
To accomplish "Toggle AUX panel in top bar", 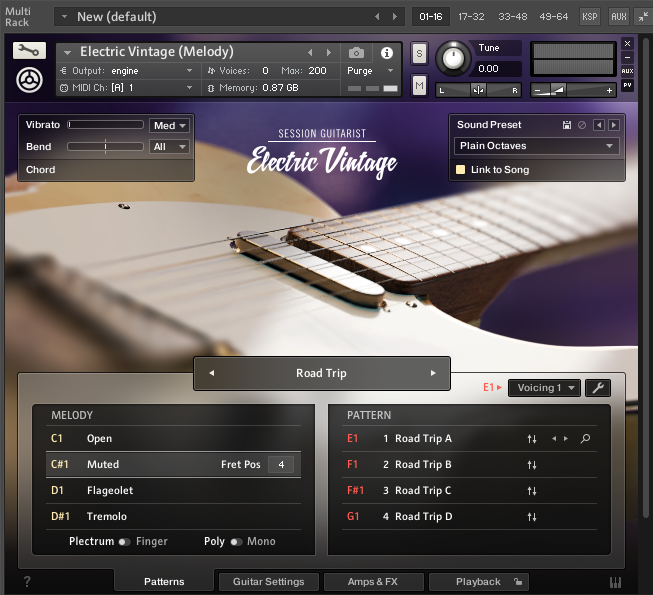I will 618,17.
